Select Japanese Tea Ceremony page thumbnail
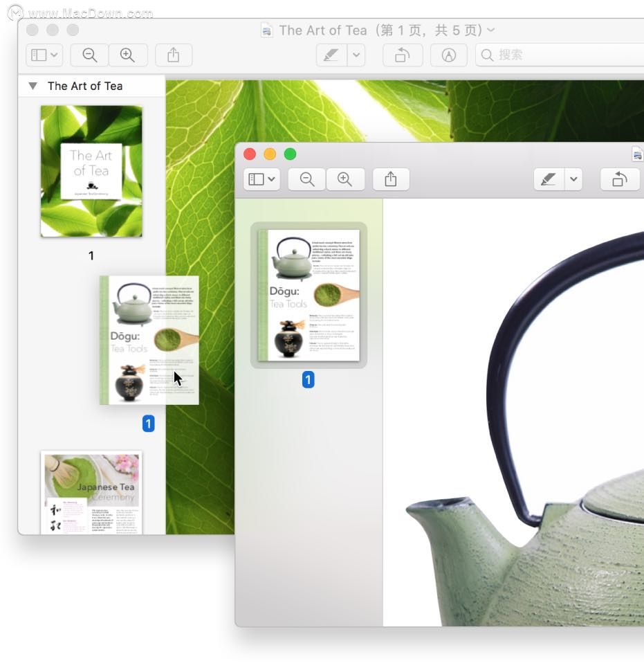Image resolution: width=644 pixels, height=670 pixels. coord(91,492)
